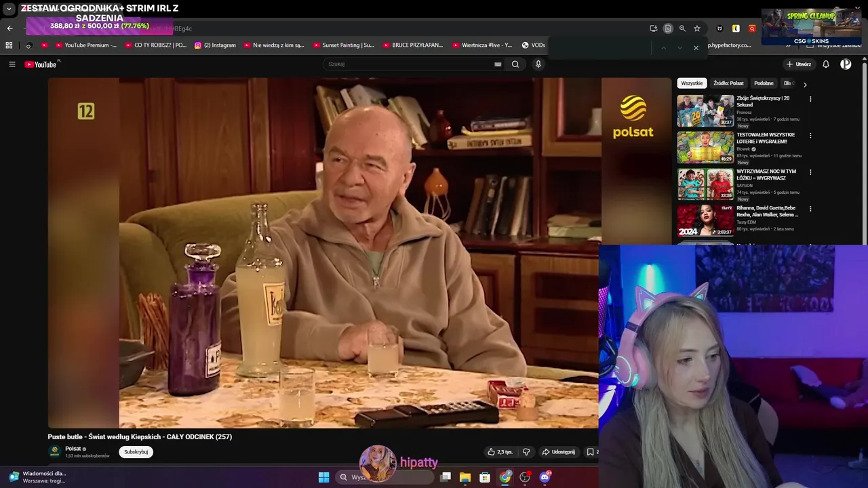Viewport: 868px width, 488px height.
Task: Start voice search with microphone icon
Action: (x=538, y=64)
